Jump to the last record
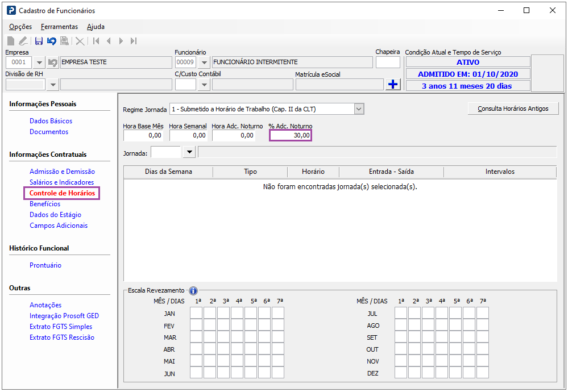 [x=134, y=41]
